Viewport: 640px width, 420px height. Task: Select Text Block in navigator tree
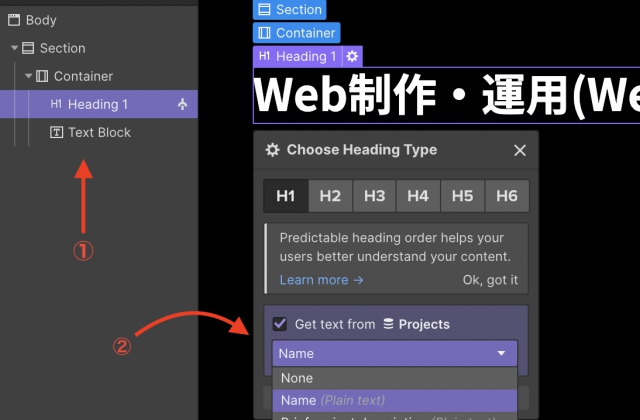pyautogui.click(x=99, y=132)
